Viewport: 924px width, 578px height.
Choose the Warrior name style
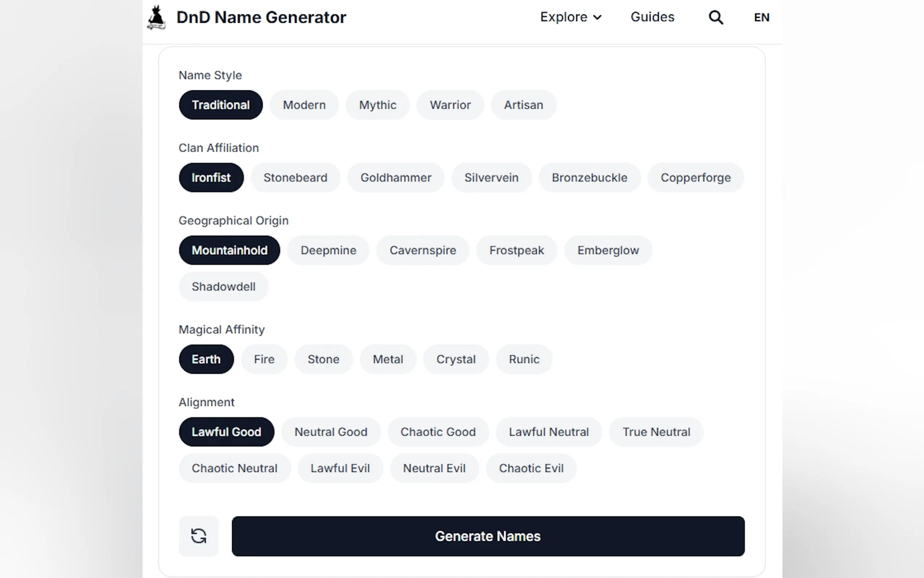[x=450, y=105]
